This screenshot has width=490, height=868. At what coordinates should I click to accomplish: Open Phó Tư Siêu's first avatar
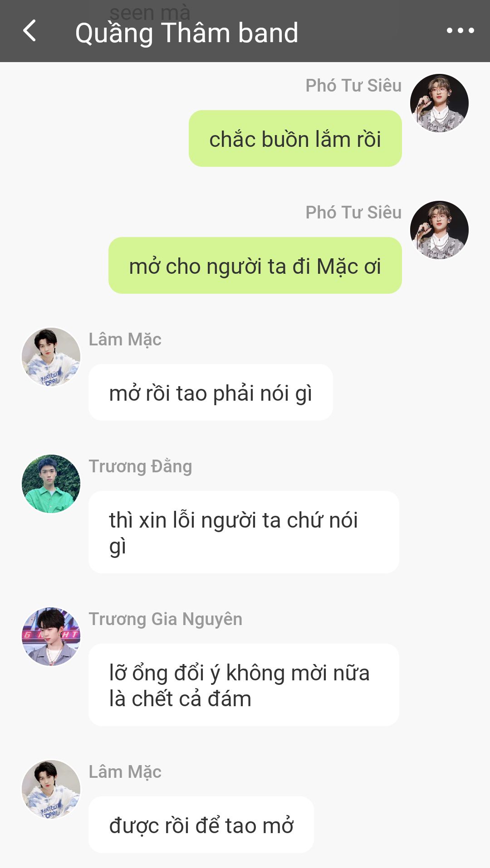[x=439, y=103]
